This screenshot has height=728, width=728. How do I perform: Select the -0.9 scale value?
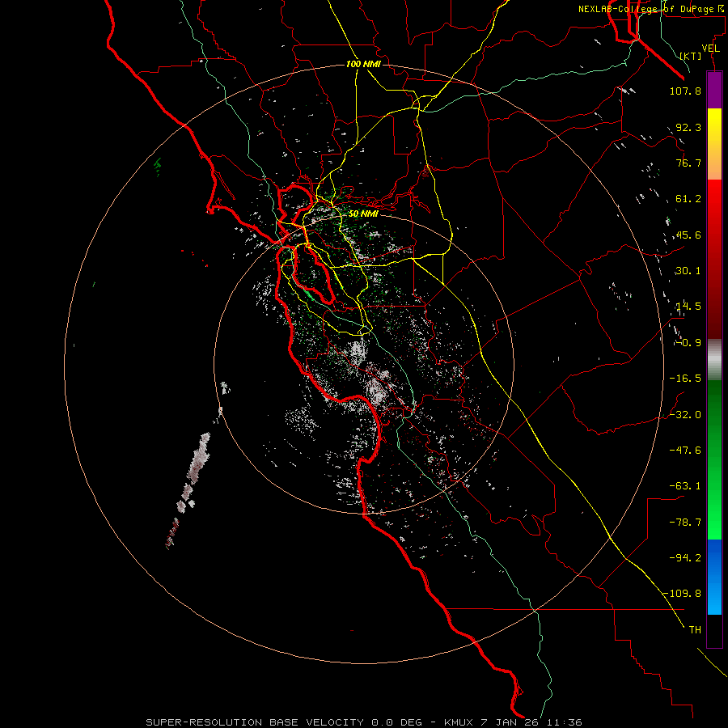[688, 343]
